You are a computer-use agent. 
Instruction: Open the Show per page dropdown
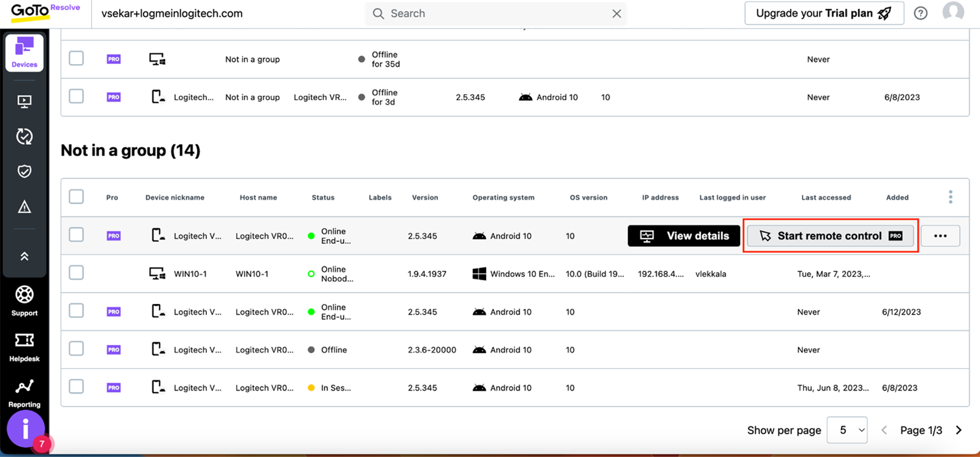tap(847, 430)
